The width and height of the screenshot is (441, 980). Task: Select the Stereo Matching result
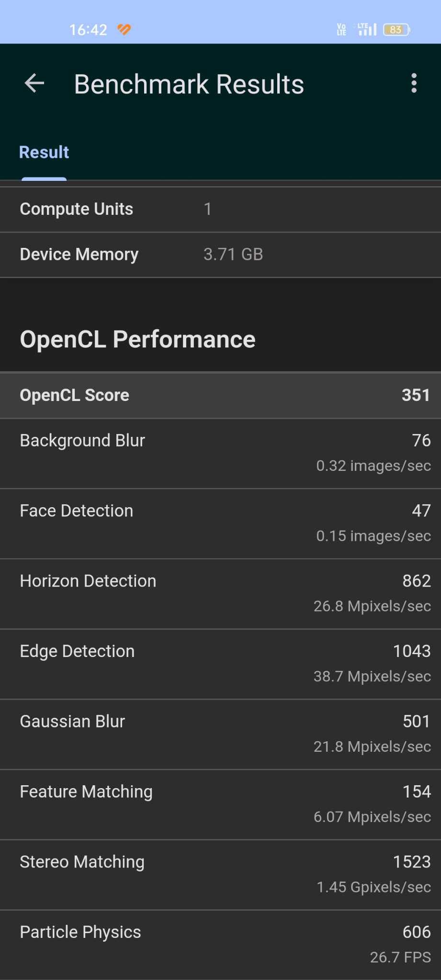[220, 875]
